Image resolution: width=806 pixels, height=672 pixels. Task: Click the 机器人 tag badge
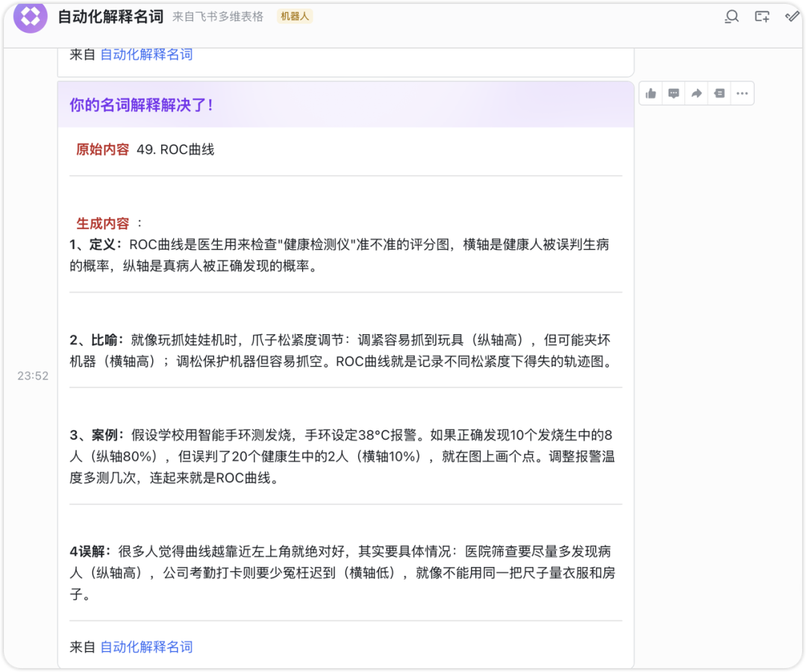295,16
